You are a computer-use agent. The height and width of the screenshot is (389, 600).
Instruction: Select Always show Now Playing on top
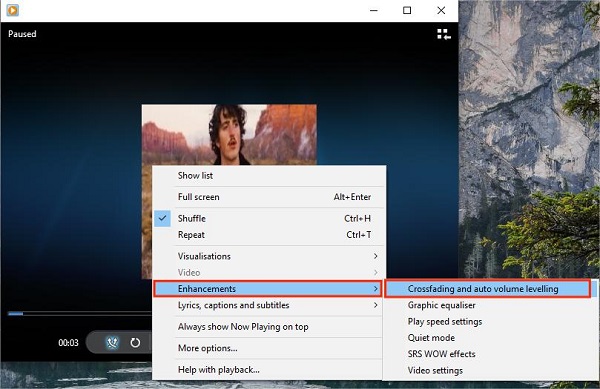click(268, 327)
